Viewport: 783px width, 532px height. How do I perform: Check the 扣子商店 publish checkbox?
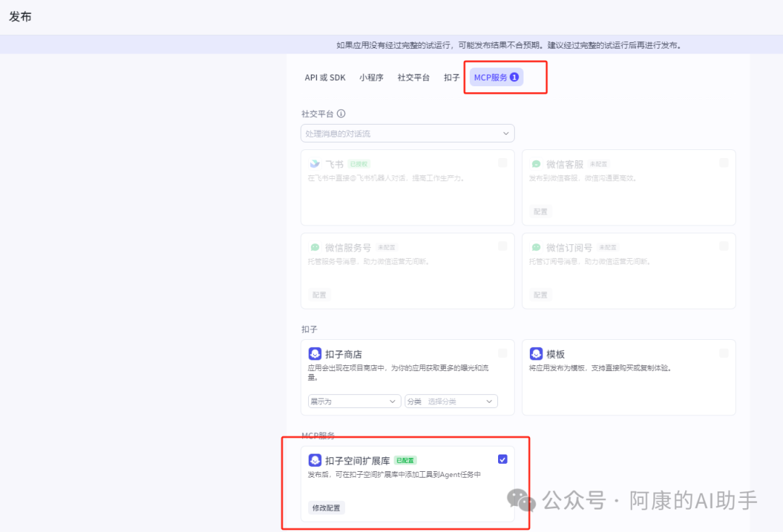pos(502,353)
